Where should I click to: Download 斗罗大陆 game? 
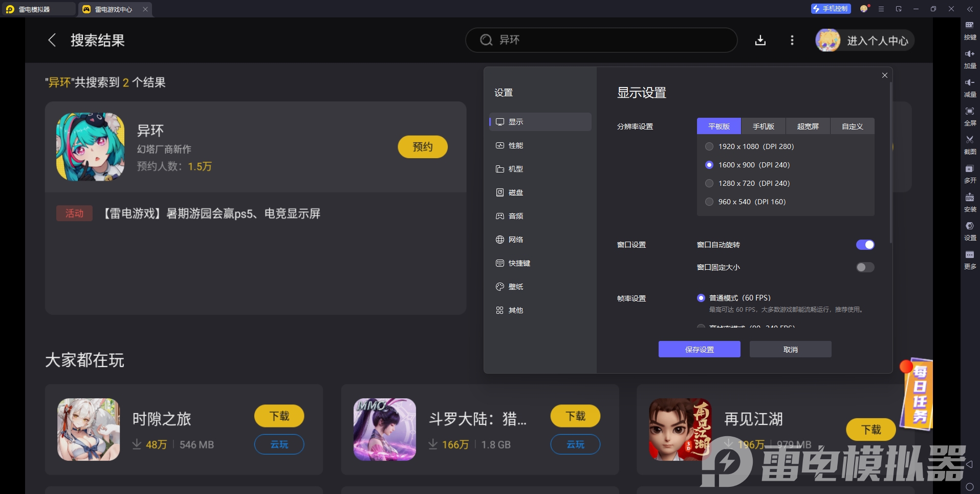(x=576, y=416)
